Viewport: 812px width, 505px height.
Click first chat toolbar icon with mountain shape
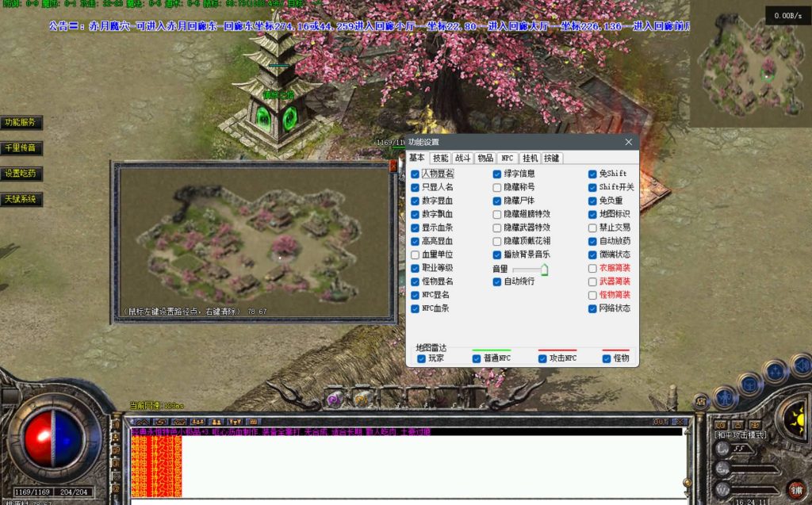[x=142, y=422]
